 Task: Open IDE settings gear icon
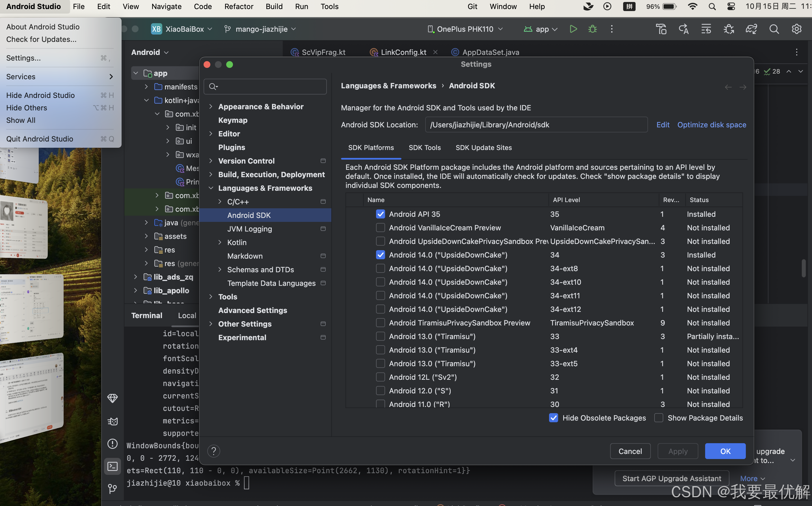coord(797,29)
